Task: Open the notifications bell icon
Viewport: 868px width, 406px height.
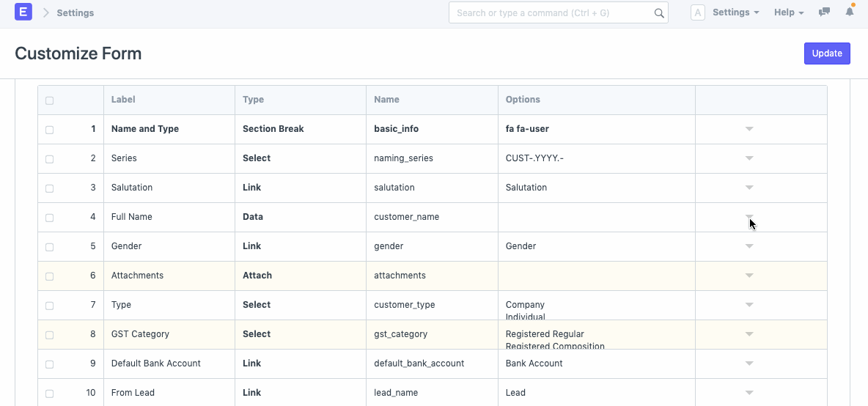Action: click(850, 12)
